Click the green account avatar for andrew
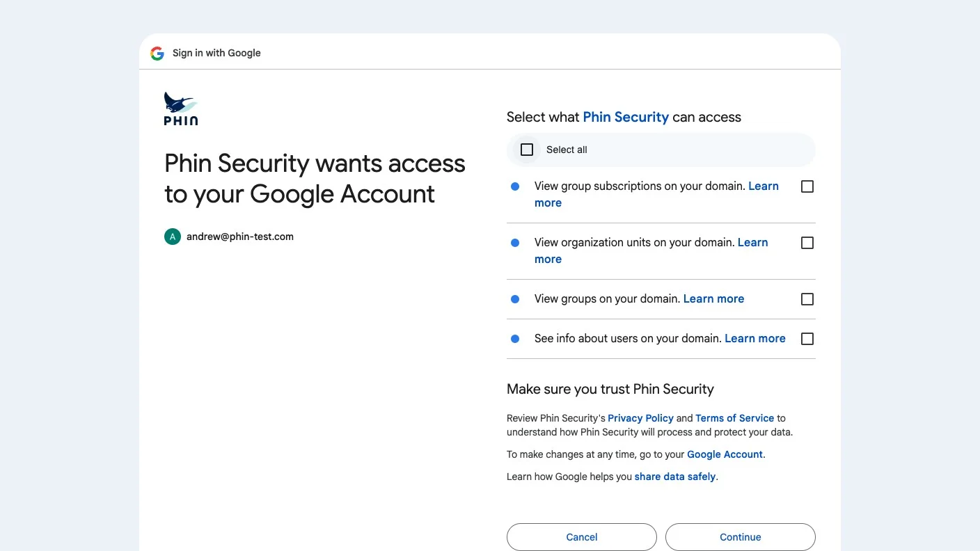 pos(173,237)
